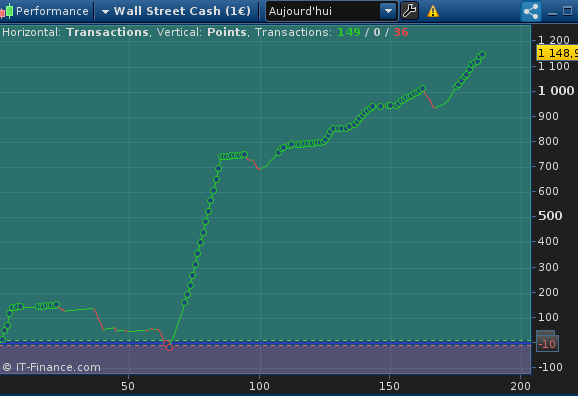Viewport: 578px width, 396px height.
Task: Click the 100 horizontal axis label
Action: (x=259, y=386)
